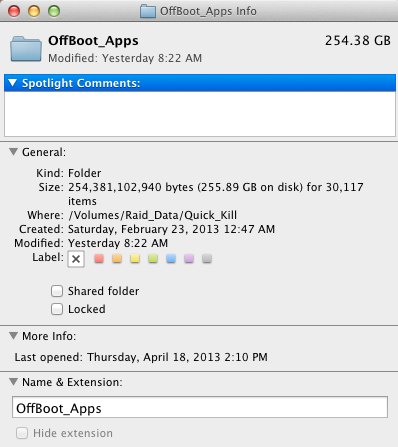Collapse the General section triangle
This screenshot has height=447, width=398.
[x=13, y=152]
